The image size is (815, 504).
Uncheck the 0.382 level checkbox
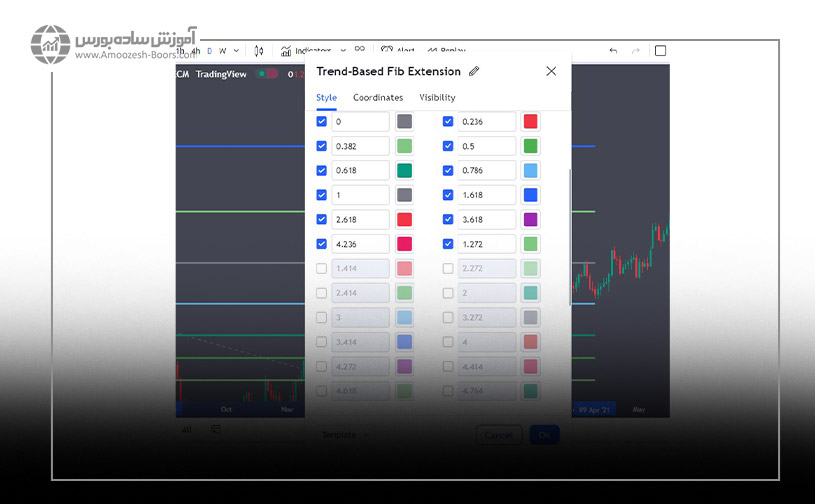tap(321, 146)
